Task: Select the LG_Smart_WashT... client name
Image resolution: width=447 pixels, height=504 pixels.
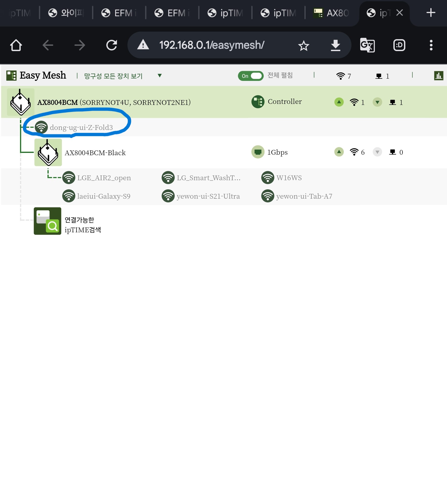Action: [209, 178]
